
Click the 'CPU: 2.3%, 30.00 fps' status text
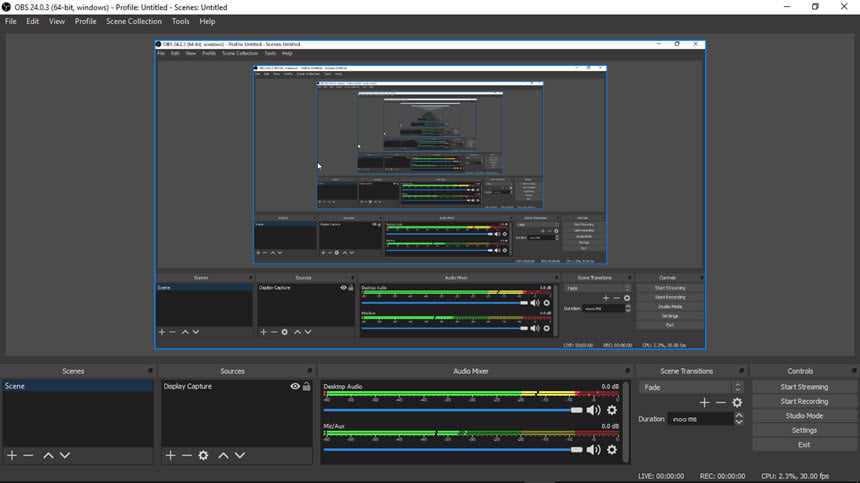click(x=794, y=476)
